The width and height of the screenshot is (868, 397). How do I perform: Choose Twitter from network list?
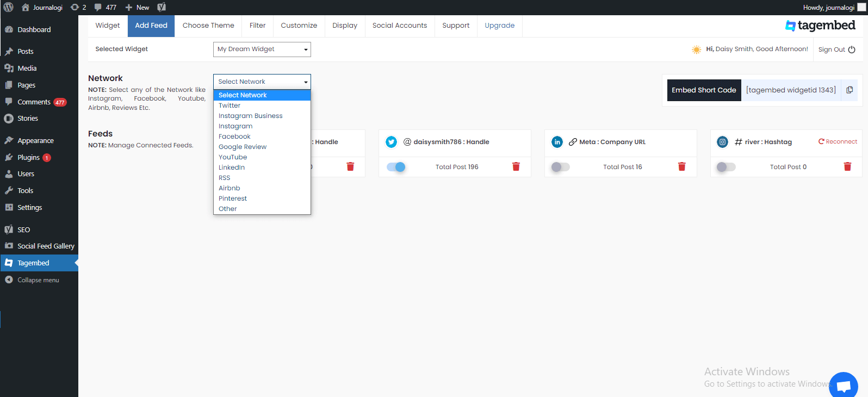pos(262,106)
